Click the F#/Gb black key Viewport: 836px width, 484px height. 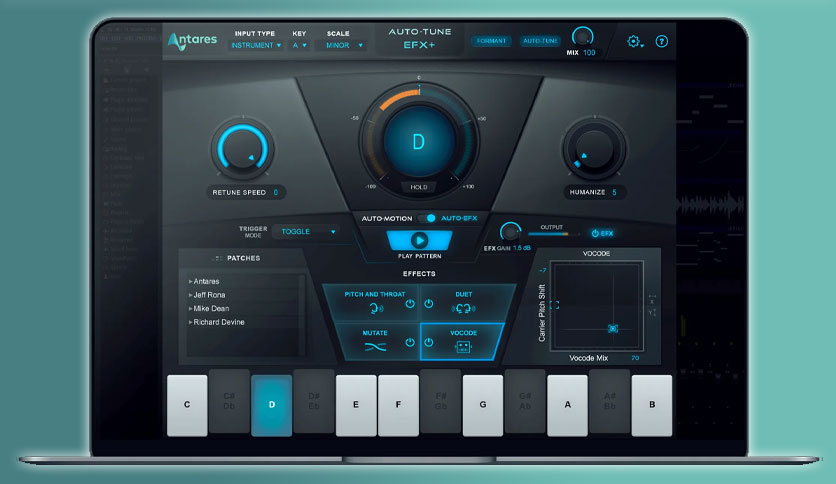(440, 401)
